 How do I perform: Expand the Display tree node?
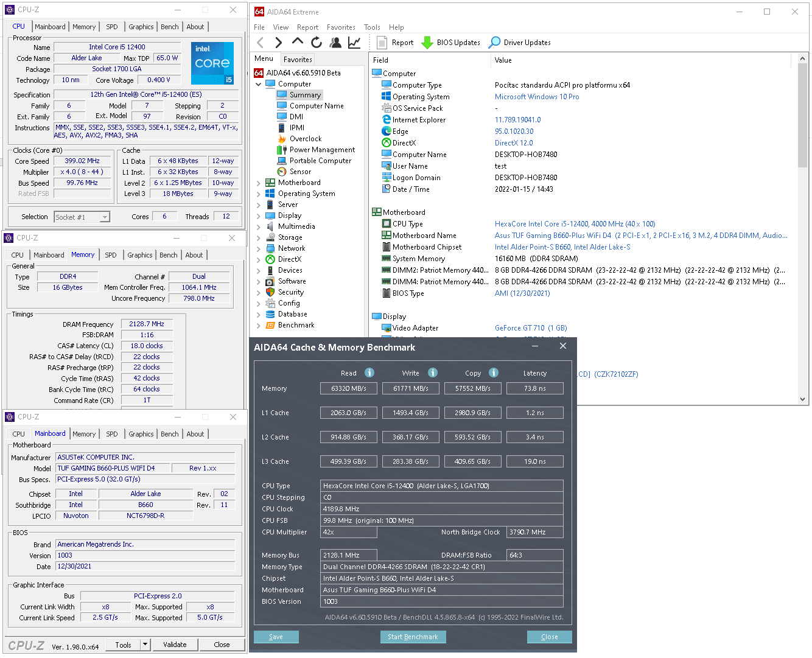259,215
